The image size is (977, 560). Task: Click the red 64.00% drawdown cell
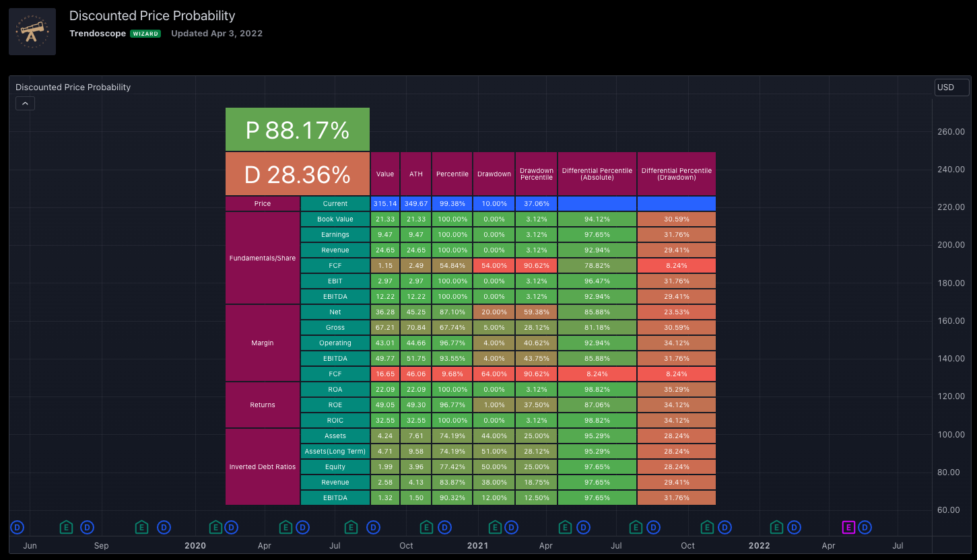click(x=494, y=374)
